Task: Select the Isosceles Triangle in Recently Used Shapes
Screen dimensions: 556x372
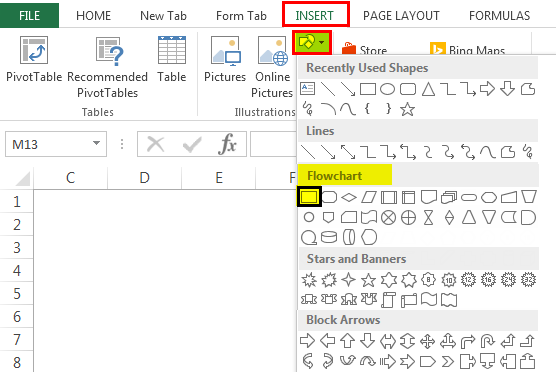Action: 428,89
